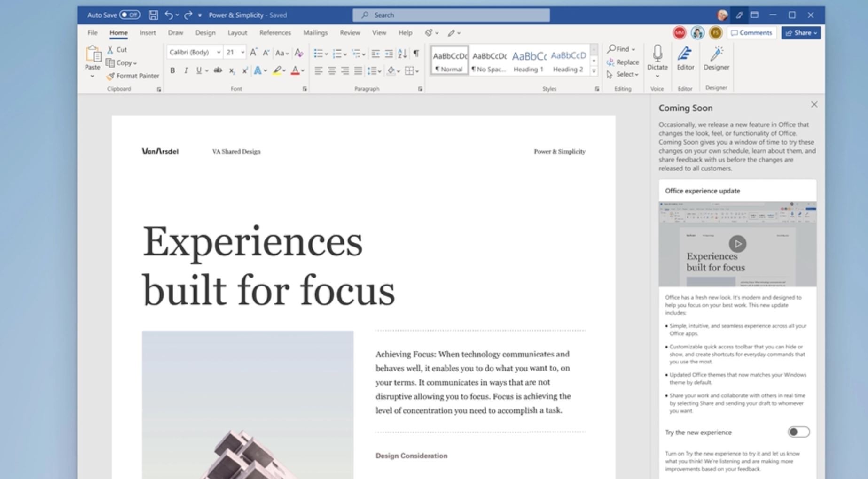
Task: Open the Editor tool
Action: [x=685, y=58]
